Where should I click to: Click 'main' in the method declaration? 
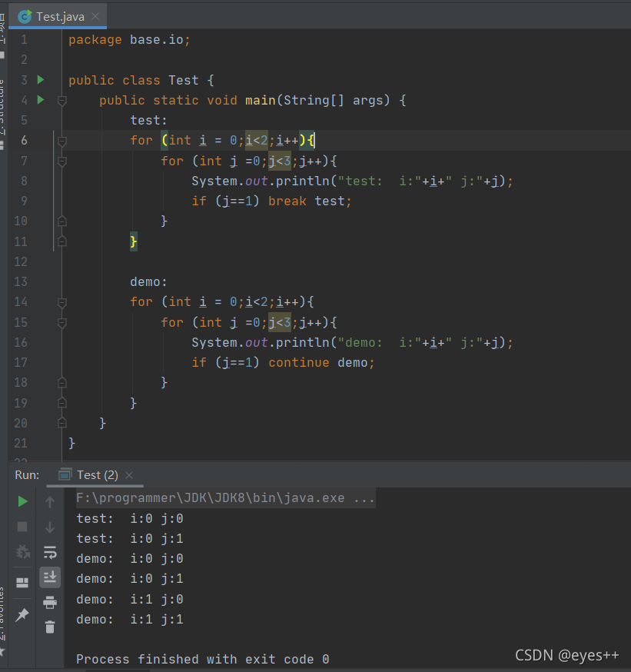pyautogui.click(x=260, y=100)
